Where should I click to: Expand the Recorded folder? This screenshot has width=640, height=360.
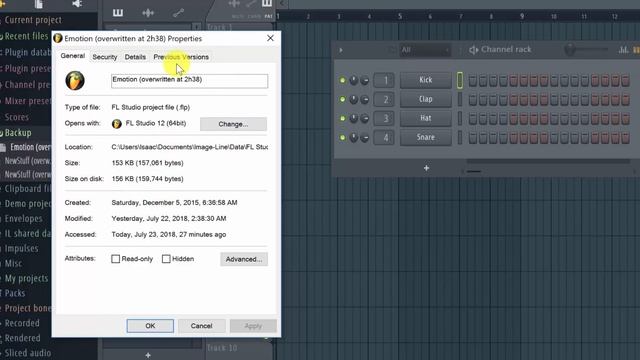(x=22, y=323)
